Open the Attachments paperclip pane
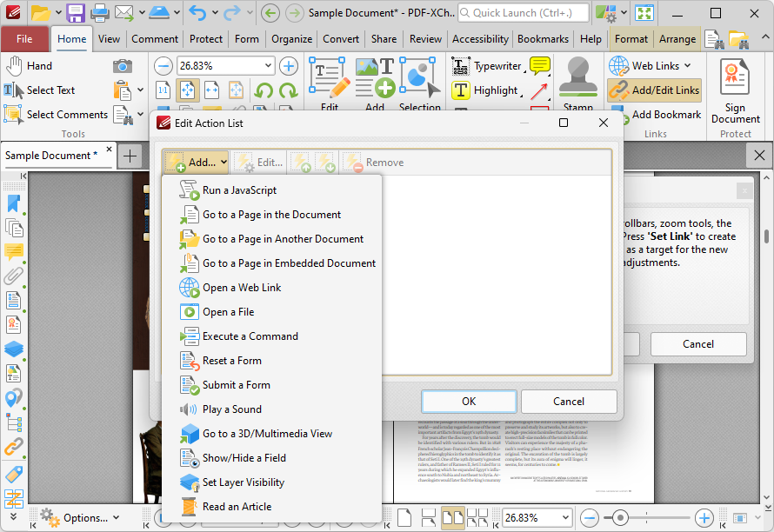This screenshot has height=532, width=774. point(14,276)
